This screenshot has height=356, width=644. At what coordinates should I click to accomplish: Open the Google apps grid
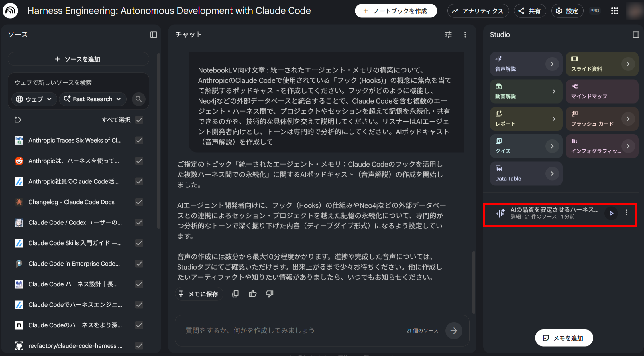[x=615, y=11]
